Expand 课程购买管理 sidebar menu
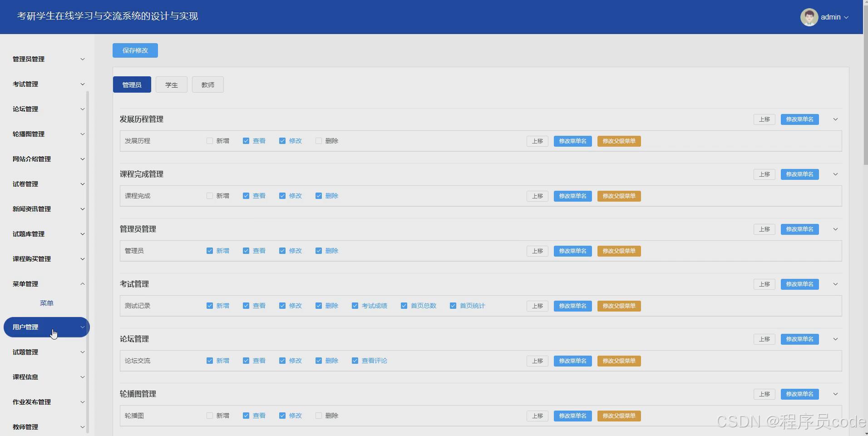Screen dimensions: 868x436 coord(47,259)
